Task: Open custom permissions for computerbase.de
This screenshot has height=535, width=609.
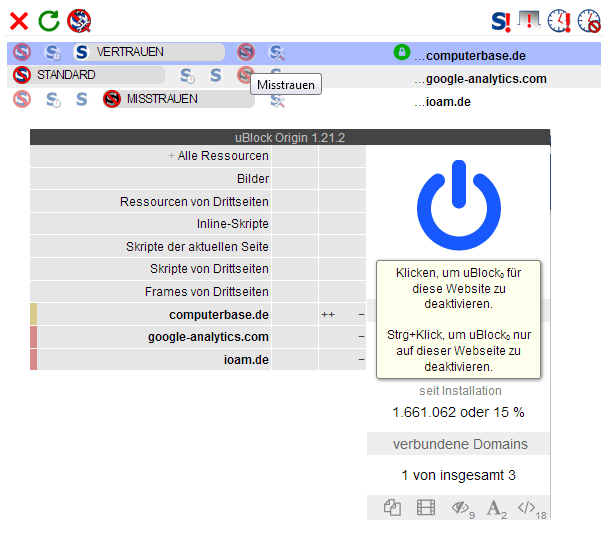Action: click(x=277, y=53)
